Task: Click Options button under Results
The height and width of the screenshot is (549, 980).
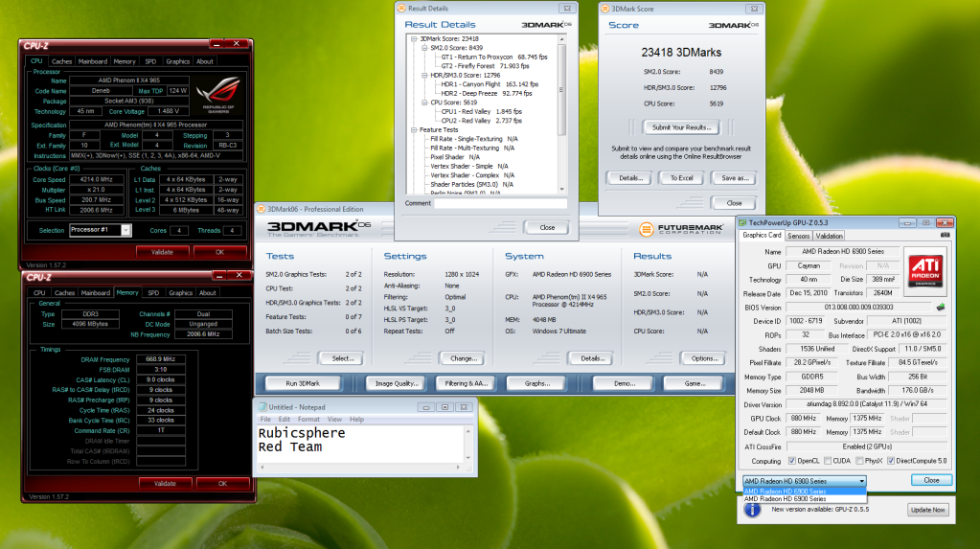Action: click(x=704, y=358)
